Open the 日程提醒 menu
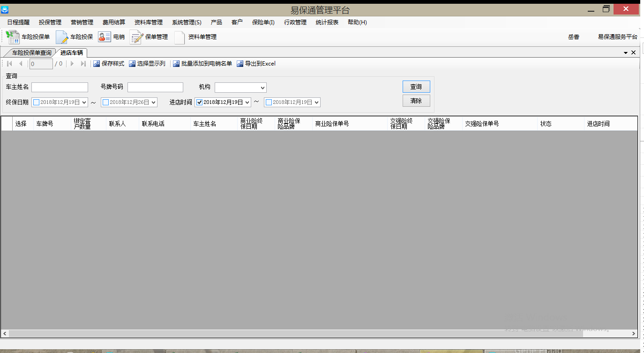 pos(18,22)
